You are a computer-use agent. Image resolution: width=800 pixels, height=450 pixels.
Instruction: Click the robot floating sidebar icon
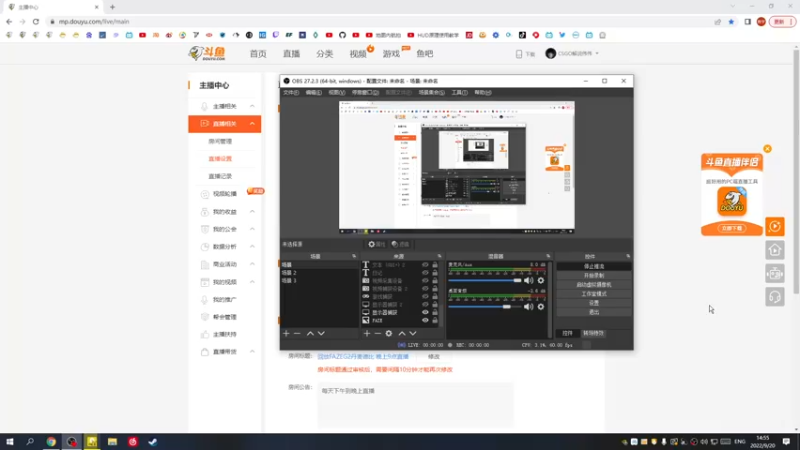774,273
